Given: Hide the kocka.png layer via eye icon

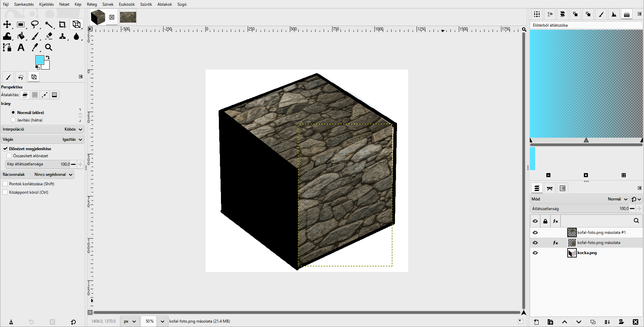Looking at the screenshot, I should click(535, 253).
